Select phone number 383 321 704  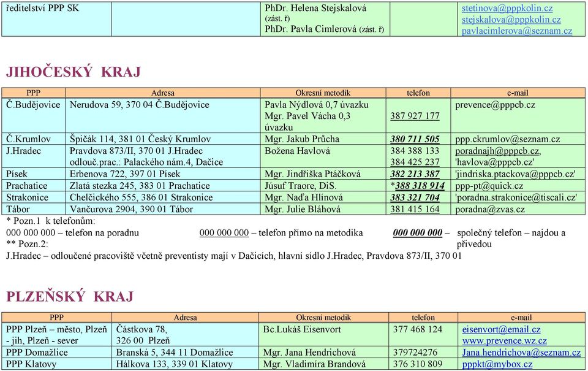(x=415, y=197)
